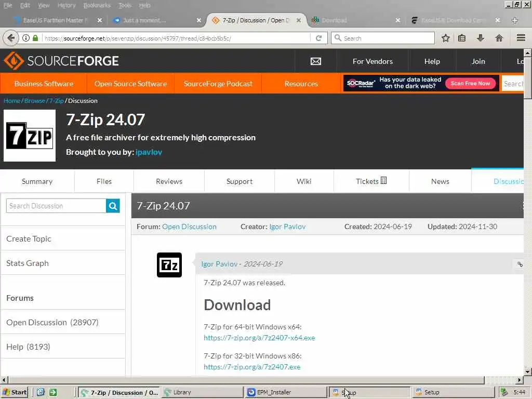Click Tickets external link icon
Image resolution: width=532 pixels, height=399 pixels.
tap(384, 180)
